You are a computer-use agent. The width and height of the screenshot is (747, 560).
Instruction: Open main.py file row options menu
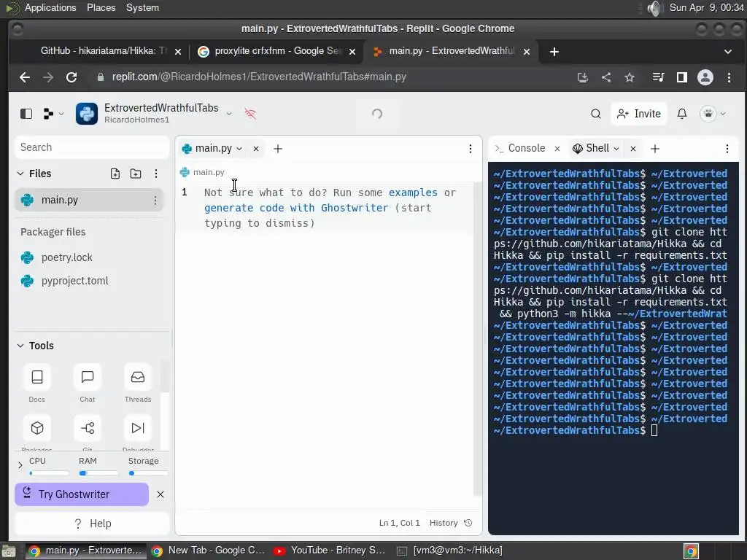(155, 201)
